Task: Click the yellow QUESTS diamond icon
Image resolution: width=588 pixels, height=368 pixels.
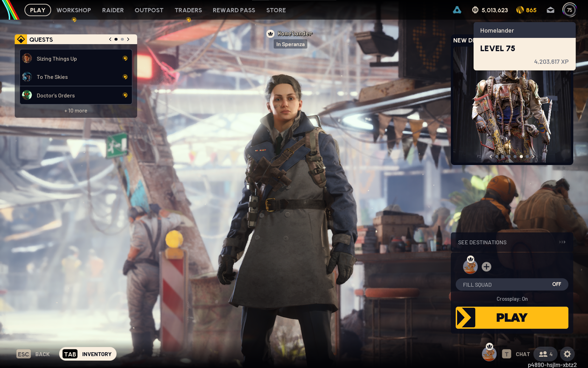Action: (21, 39)
